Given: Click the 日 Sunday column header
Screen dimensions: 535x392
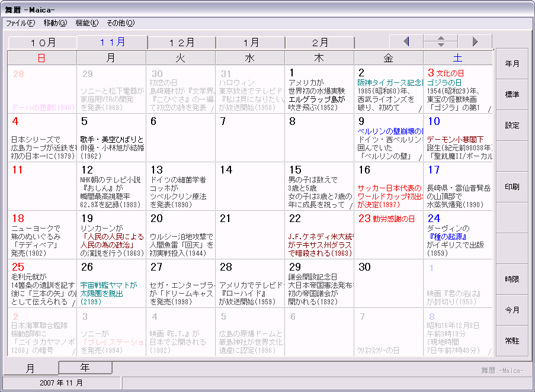Looking at the screenshot, I should pyautogui.click(x=42, y=58).
